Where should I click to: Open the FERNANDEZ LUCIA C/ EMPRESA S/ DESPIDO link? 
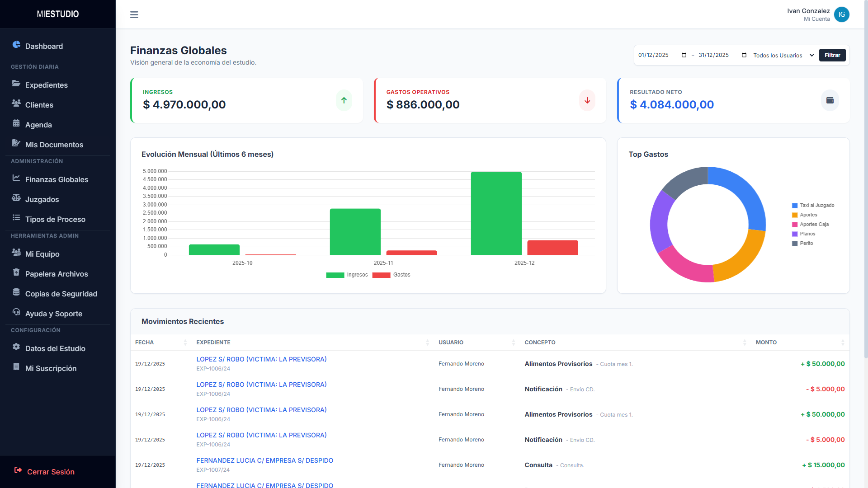coord(264,460)
